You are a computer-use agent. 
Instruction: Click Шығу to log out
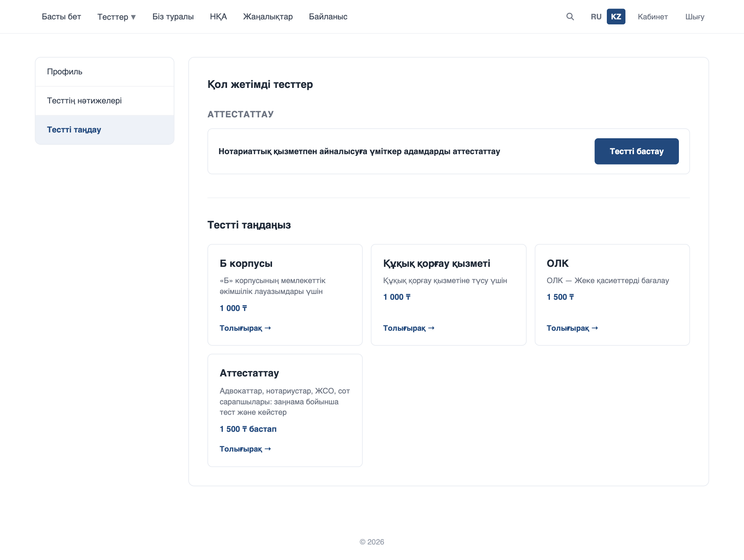click(x=694, y=17)
